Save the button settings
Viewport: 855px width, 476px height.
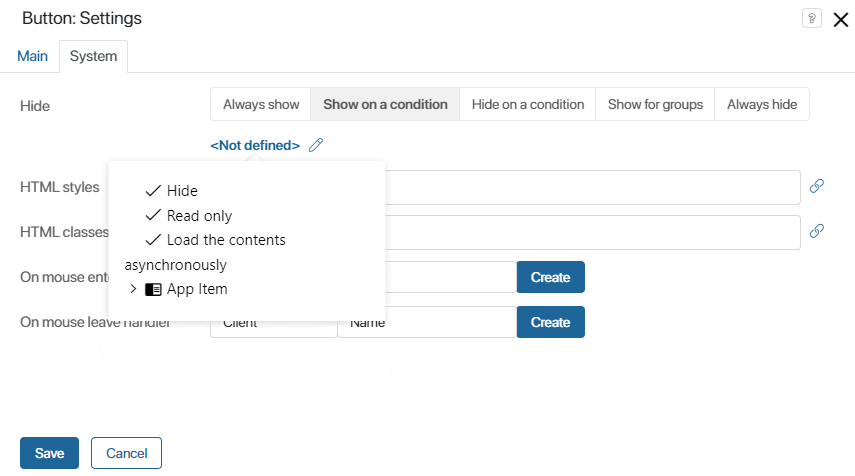49,453
